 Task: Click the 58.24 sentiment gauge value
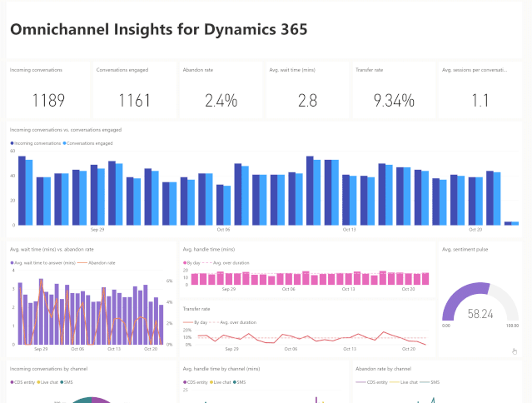(480, 314)
